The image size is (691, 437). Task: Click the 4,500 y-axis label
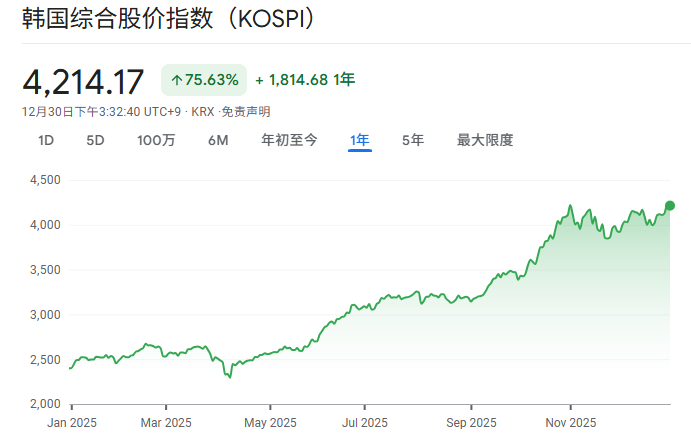point(45,180)
